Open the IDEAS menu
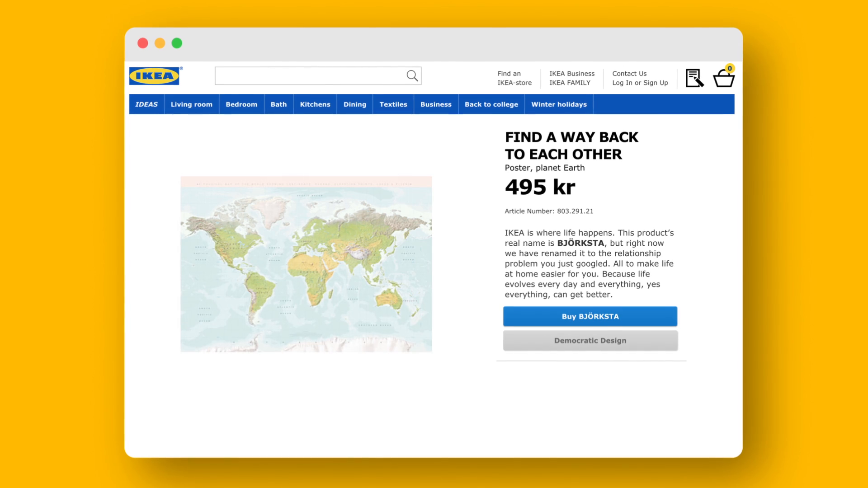 pos(146,104)
